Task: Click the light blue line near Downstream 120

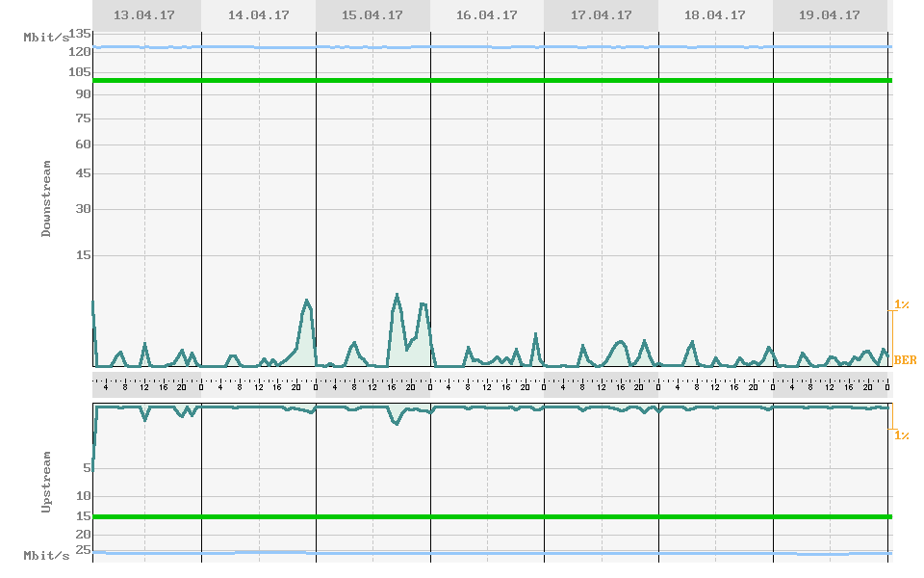Action: click(493, 46)
